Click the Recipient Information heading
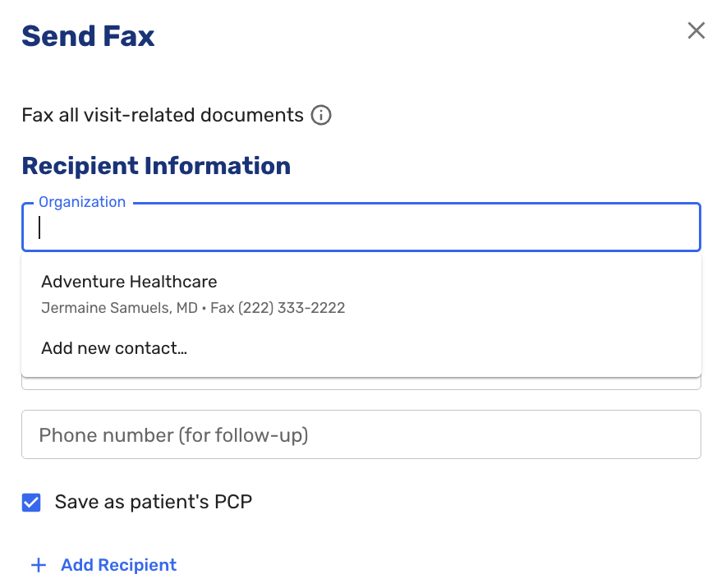The height and width of the screenshot is (588, 726). click(x=156, y=166)
